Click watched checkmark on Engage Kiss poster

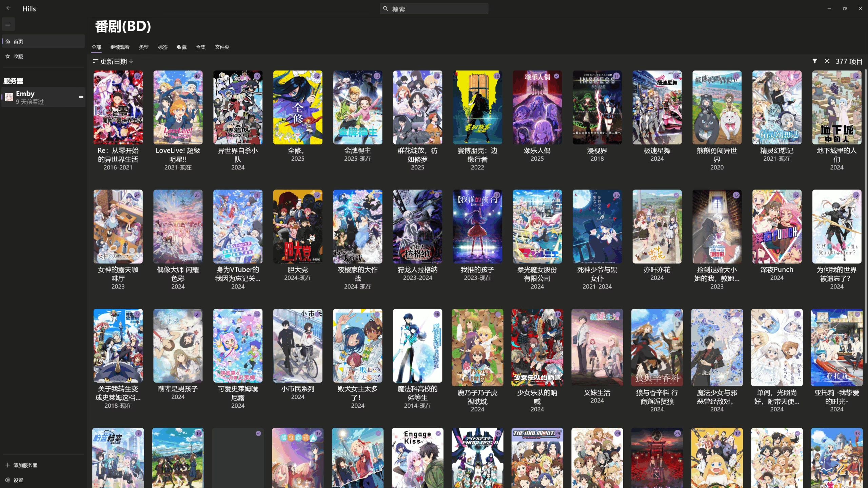(x=438, y=433)
